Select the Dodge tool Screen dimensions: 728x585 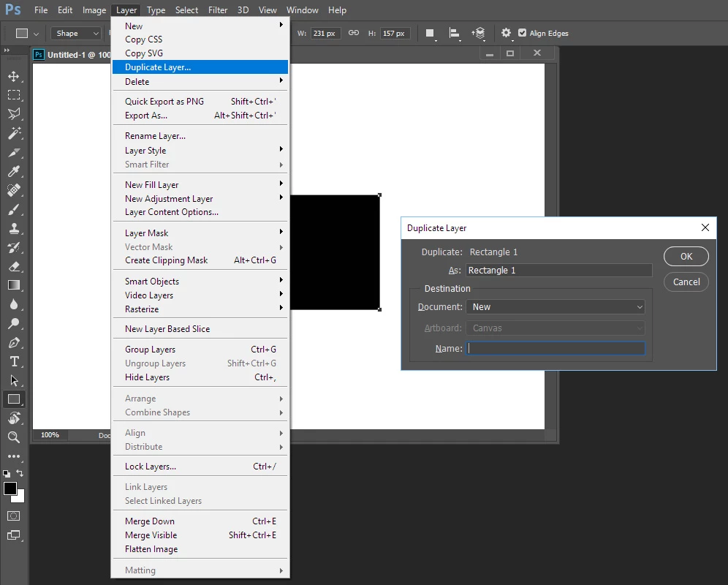[x=14, y=323]
